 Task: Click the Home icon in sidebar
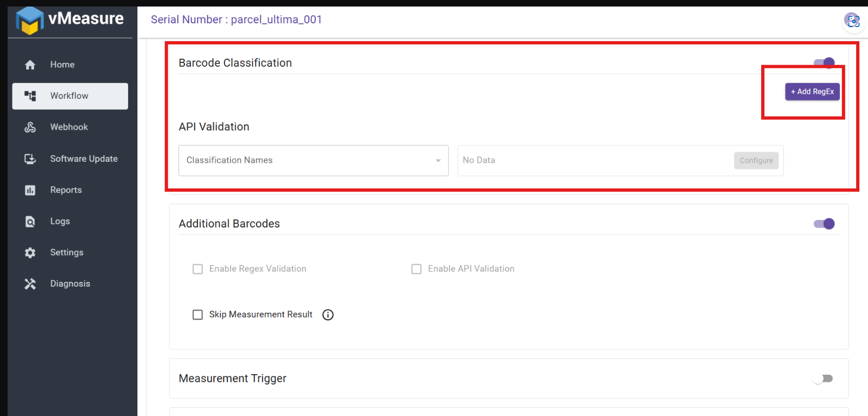coord(30,65)
